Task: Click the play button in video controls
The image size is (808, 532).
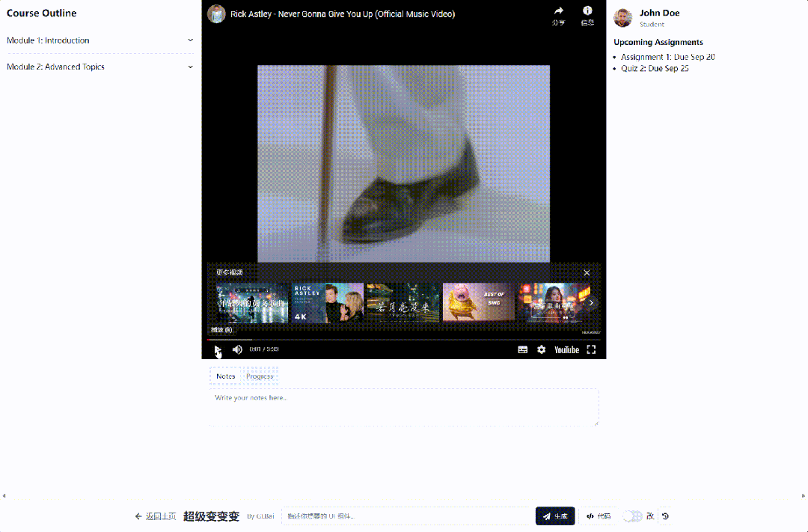Action: pyautogui.click(x=218, y=349)
